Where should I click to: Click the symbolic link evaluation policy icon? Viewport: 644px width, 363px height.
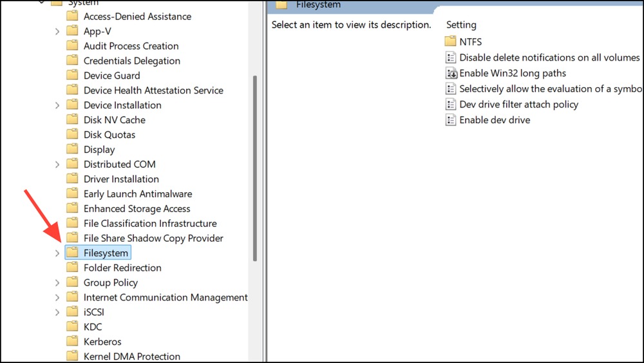tap(451, 89)
